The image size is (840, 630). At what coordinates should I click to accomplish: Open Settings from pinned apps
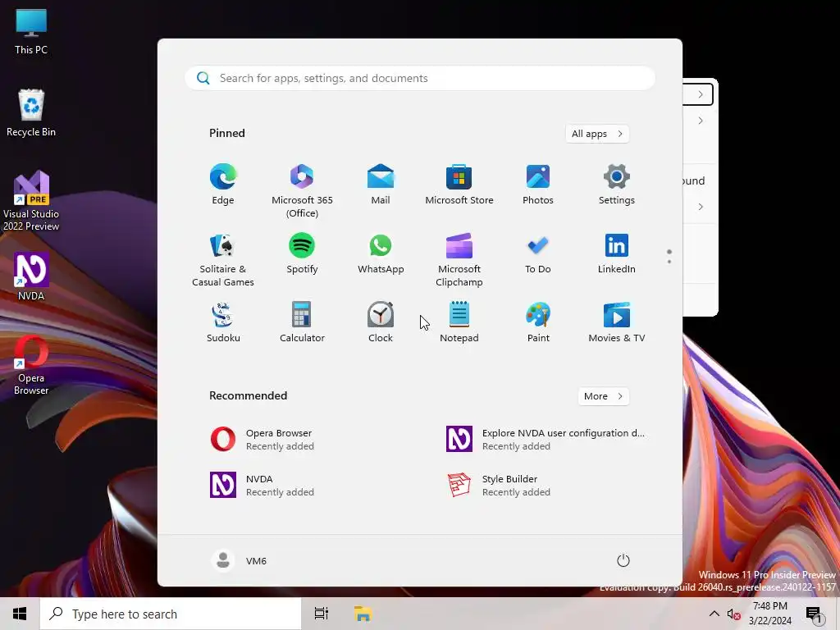[617, 185]
